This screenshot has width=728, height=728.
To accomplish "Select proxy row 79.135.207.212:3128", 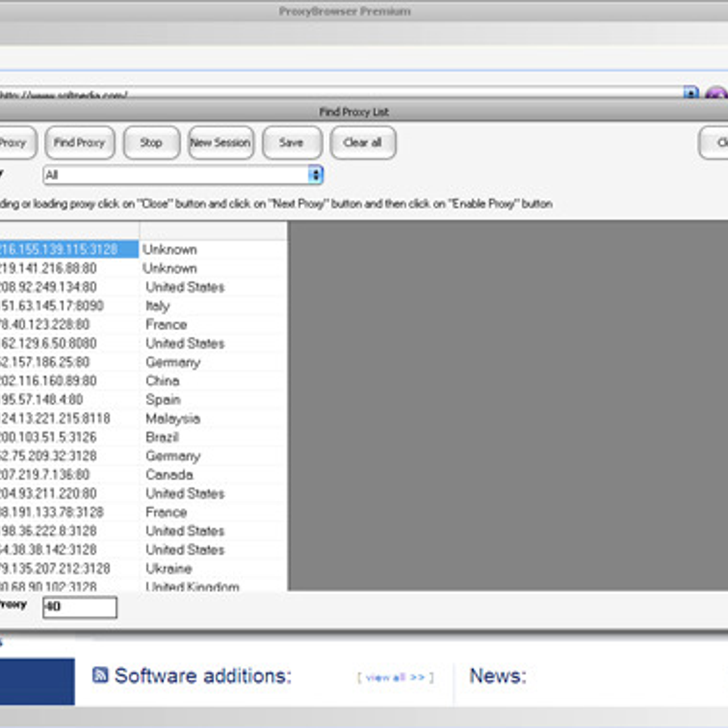I will coord(143,568).
